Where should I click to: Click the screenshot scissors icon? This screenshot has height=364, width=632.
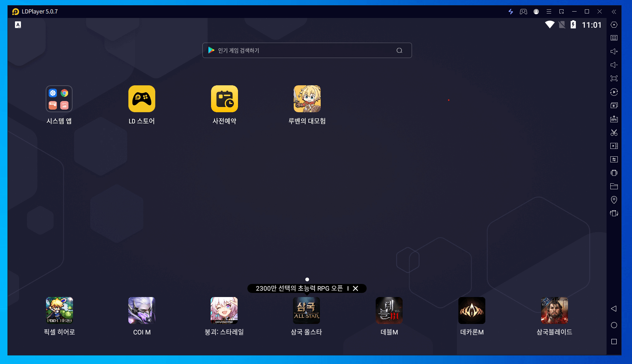click(x=614, y=132)
